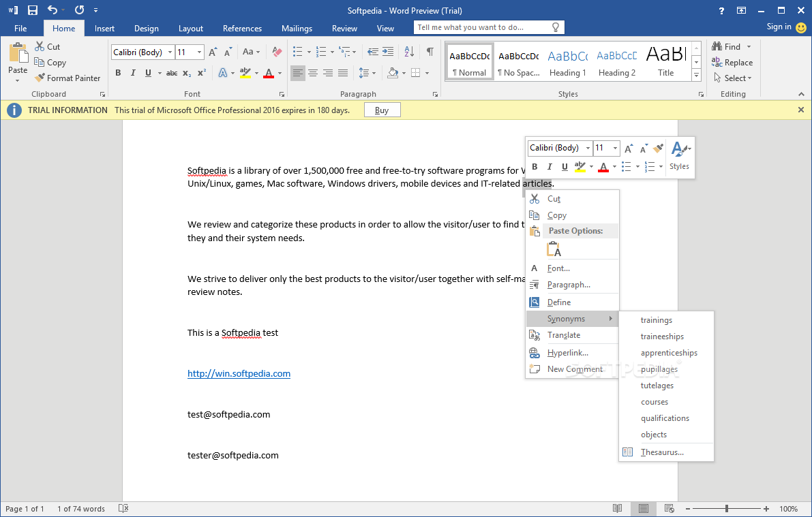Click the proofing icon in status bar
The width and height of the screenshot is (812, 517).
click(123, 509)
